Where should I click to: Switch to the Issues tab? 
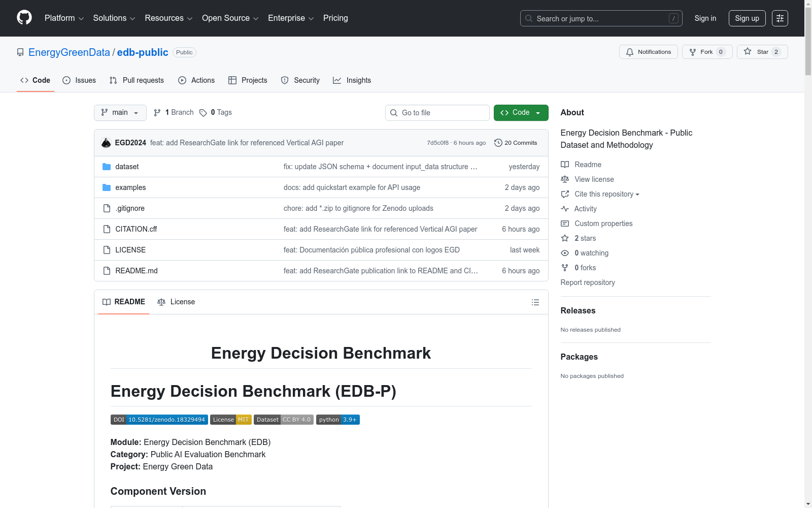79,80
